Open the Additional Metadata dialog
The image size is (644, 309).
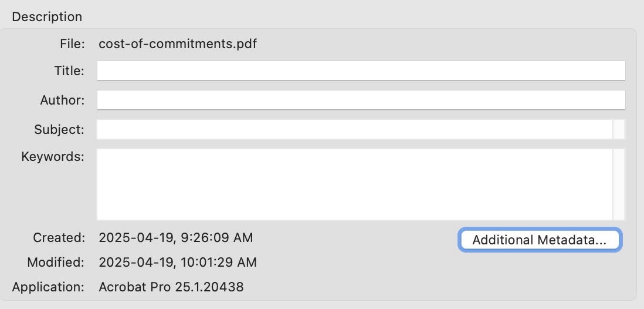point(539,240)
